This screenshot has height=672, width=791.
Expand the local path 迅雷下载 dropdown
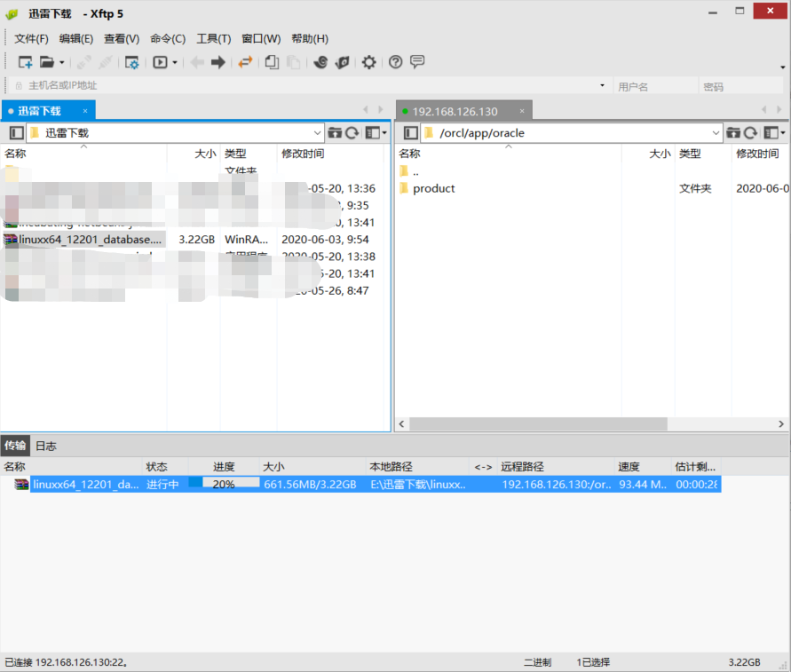317,133
